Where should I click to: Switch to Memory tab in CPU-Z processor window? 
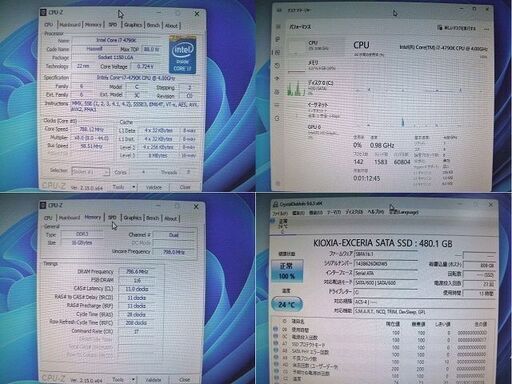pos(93,25)
